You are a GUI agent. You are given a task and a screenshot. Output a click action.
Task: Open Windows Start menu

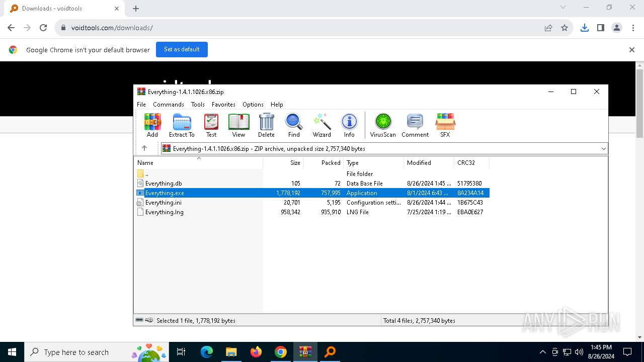click(x=12, y=352)
